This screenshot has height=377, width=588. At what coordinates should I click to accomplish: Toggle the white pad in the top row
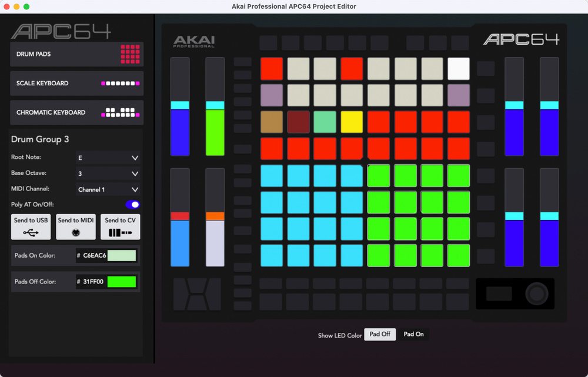click(459, 68)
